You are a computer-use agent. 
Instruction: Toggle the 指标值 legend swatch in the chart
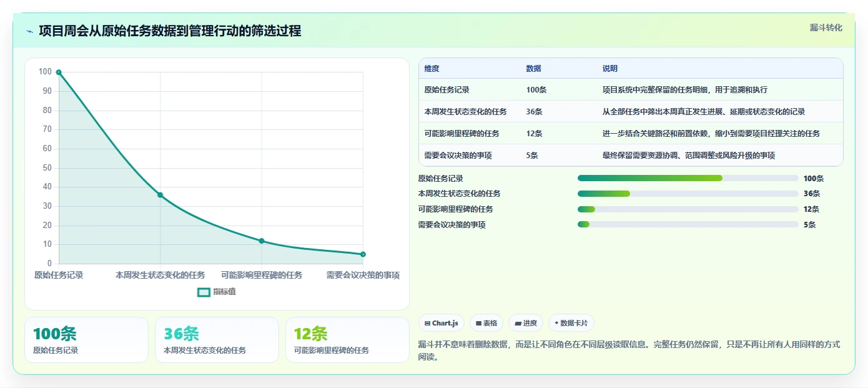204,292
